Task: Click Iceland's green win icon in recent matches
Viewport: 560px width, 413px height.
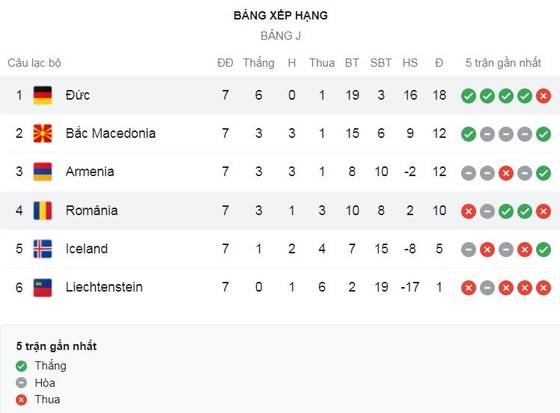Action: point(543,250)
